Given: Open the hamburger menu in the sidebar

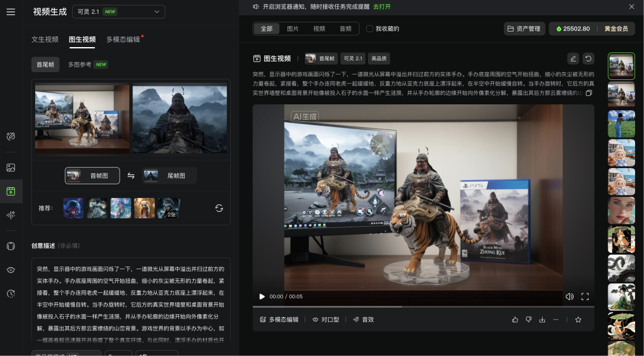Looking at the screenshot, I should [x=11, y=12].
